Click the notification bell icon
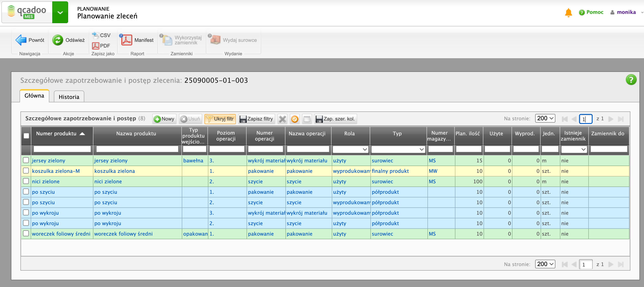Viewport: 644px width, 287px height. (x=568, y=12)
